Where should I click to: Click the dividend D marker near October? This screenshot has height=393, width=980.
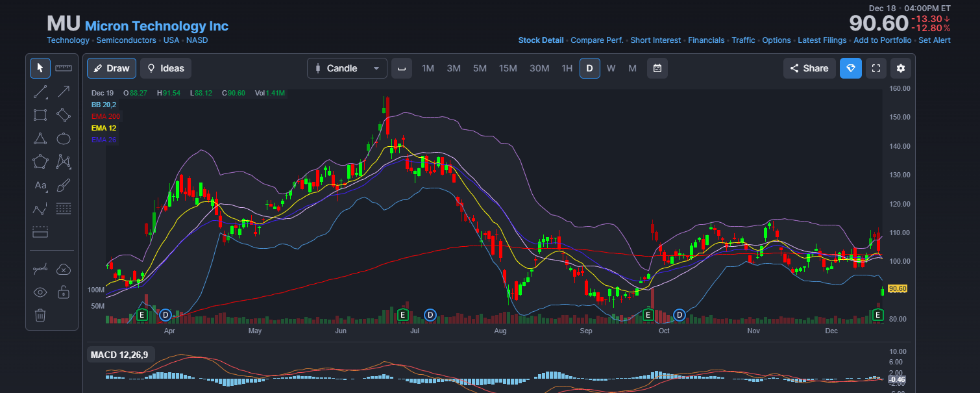pos(680,315)
